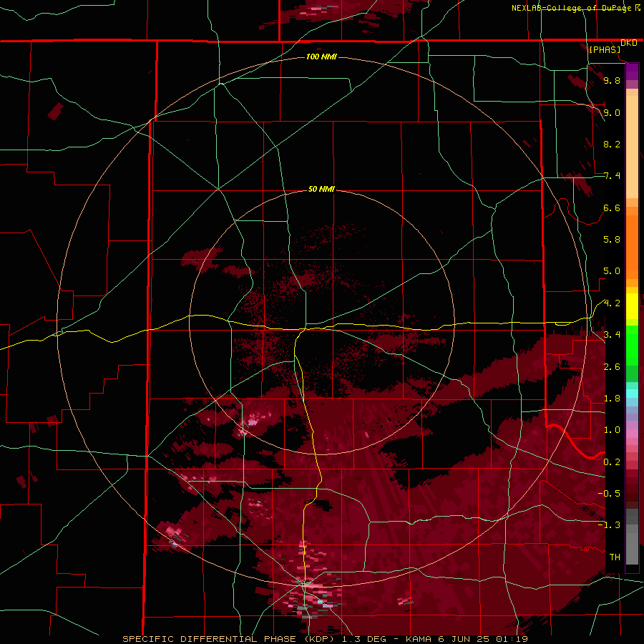Select the 2.6 value on the color scale
644x644 pixels.
point(612,366)
